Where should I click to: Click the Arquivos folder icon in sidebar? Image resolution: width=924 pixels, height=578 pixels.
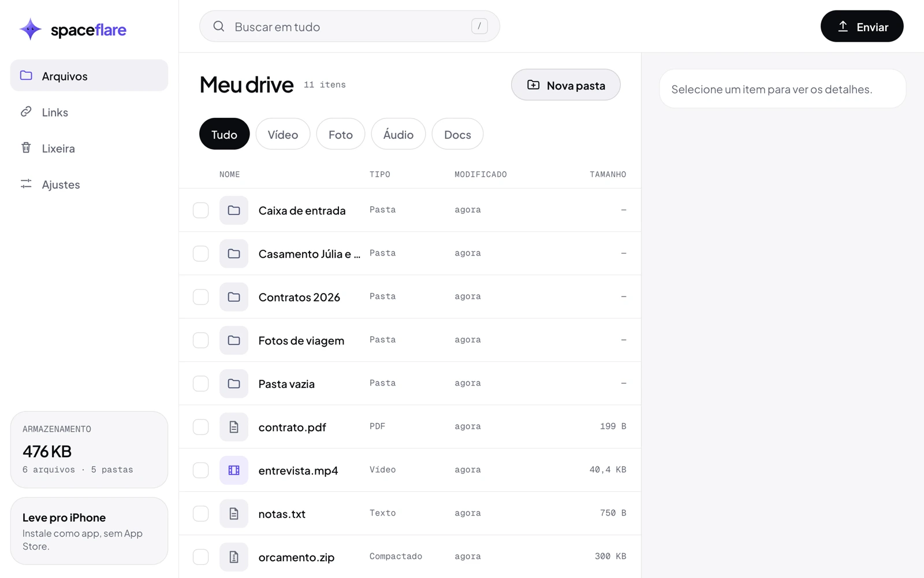pyautogui.click(x=26, y=76)
